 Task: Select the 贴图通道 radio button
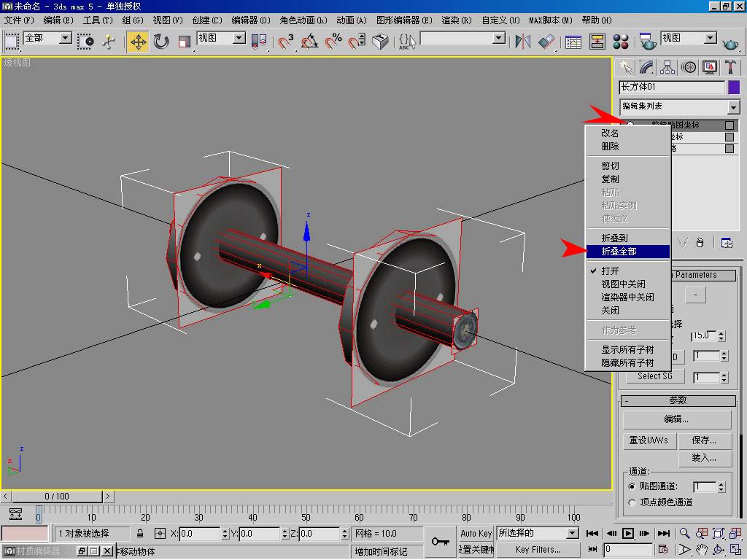[x=632, y=486]
